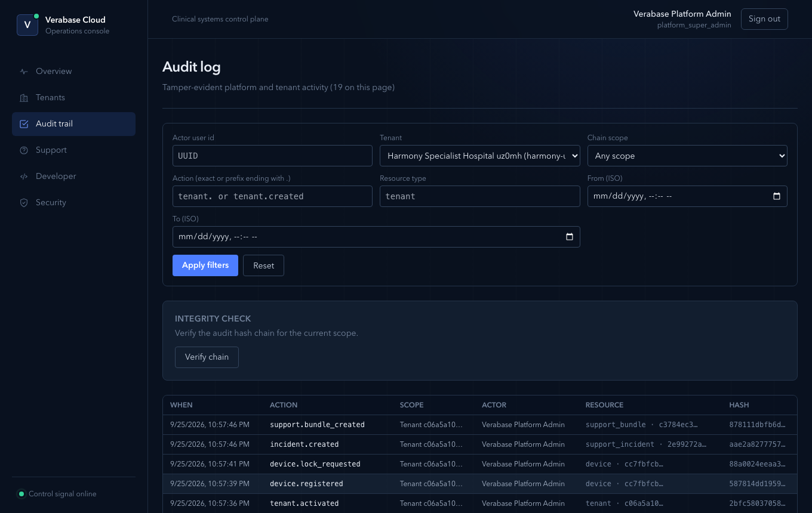Click the Audit trail checklist icon
812x513 pixels.
point(24,124)
